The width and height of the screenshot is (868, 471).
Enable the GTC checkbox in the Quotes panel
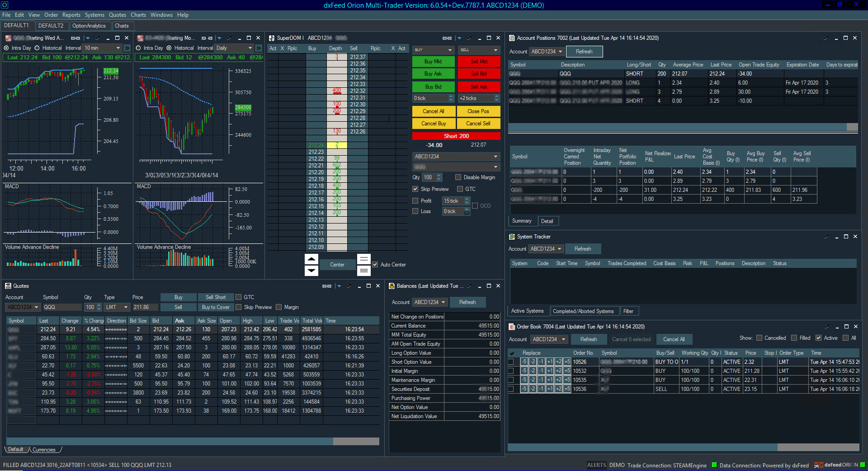238,297
